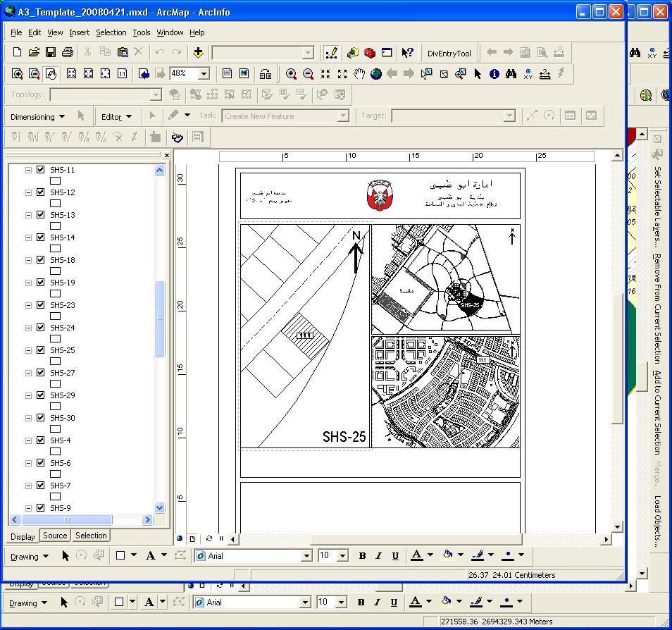Select the Identify tool
672x630 pixels.
point(494,74)
